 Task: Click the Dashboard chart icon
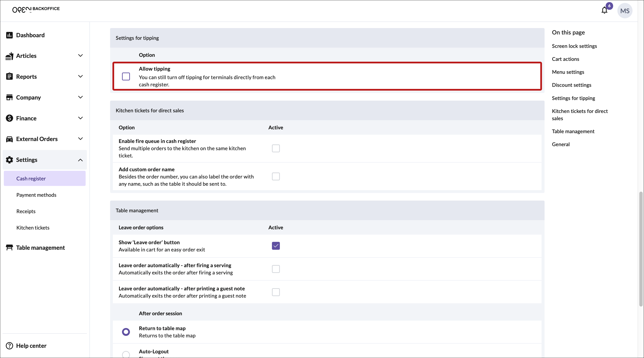(x=9, y=35)
